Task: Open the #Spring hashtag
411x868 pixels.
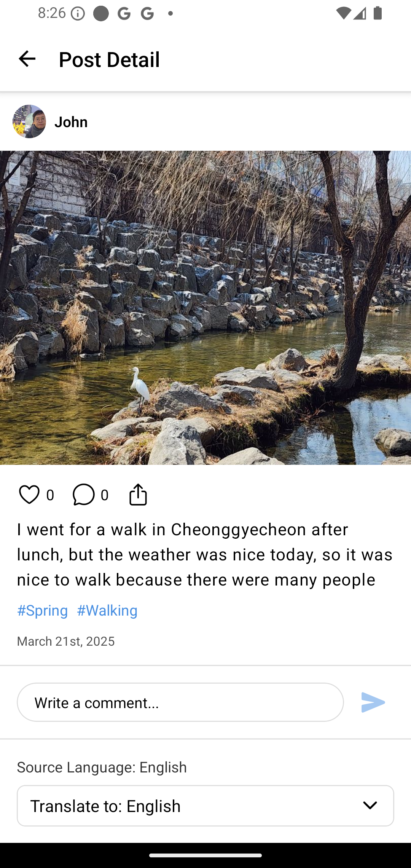Action: 43,610
